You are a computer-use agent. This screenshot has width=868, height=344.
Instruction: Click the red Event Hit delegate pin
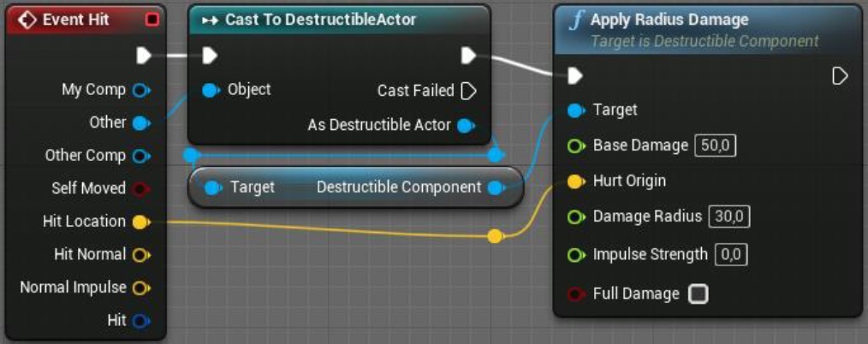point(152,19)
